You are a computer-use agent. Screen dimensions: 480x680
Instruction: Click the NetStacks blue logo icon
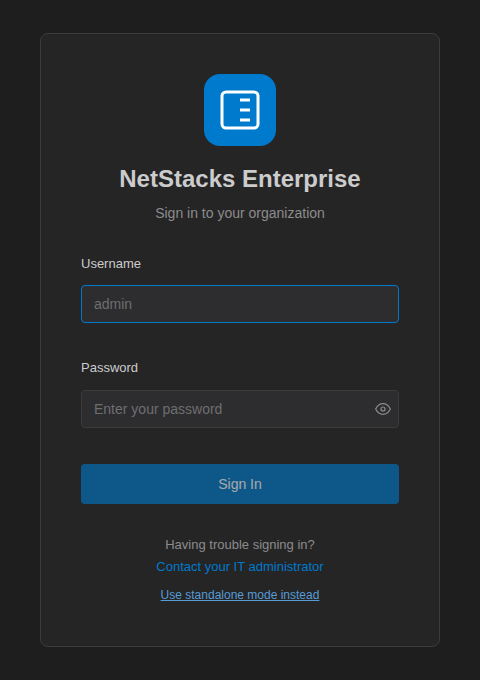(x=240, y=110)
